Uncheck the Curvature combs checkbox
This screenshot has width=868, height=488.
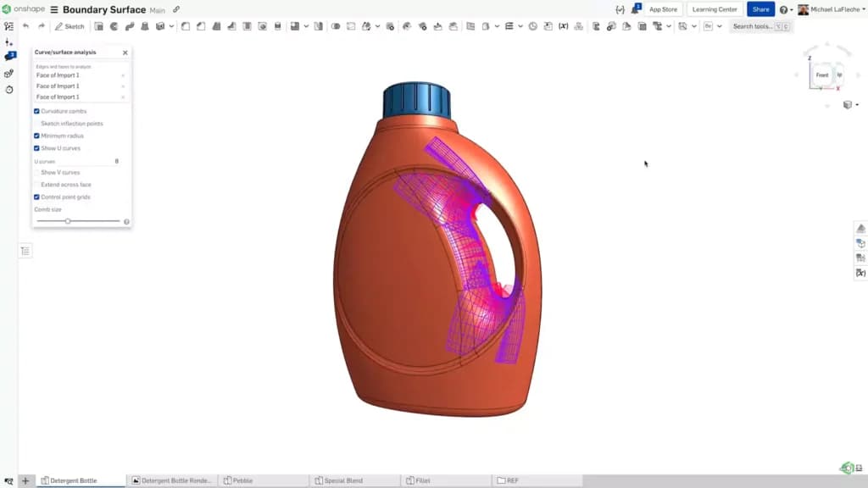36,111
